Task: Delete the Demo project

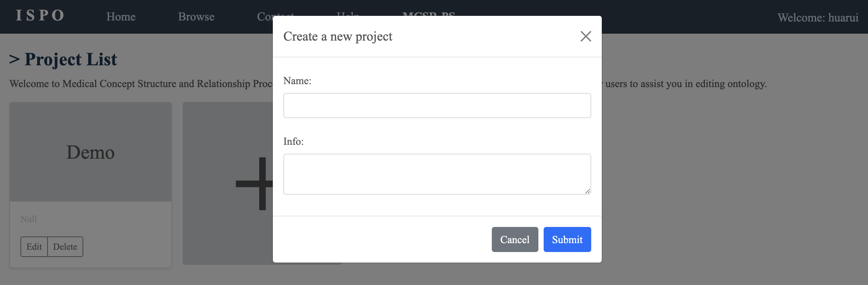Action: (x=65, y=247)
